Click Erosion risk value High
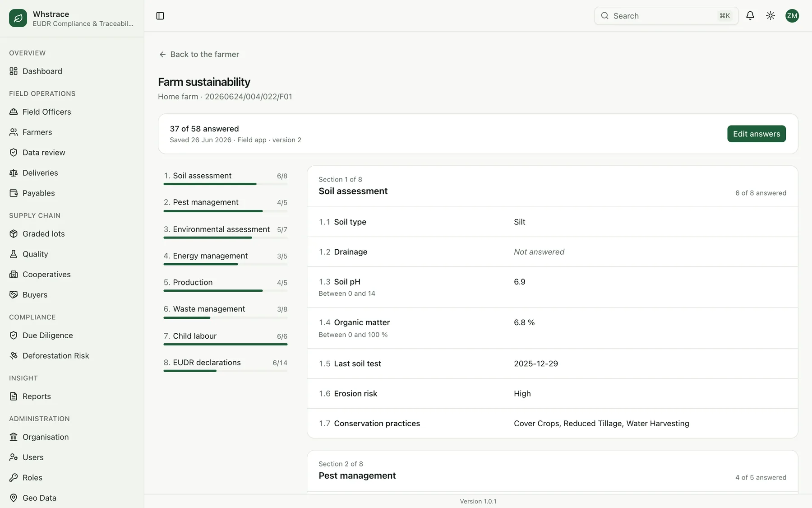812x508 pixels. point(522,394)
